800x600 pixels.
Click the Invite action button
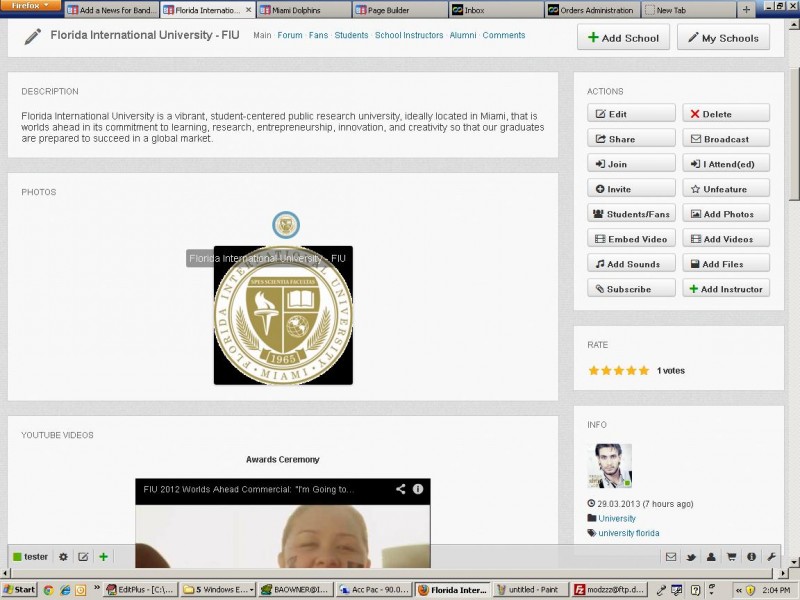tap(631, 189)
